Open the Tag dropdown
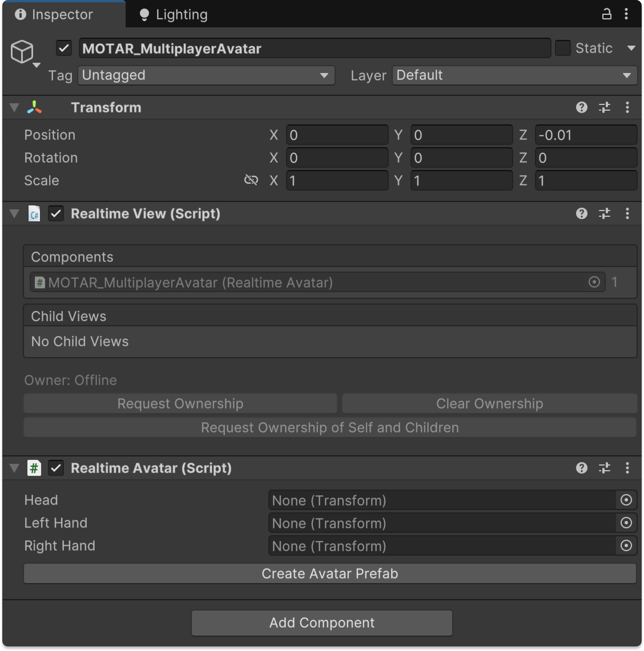 206,75
